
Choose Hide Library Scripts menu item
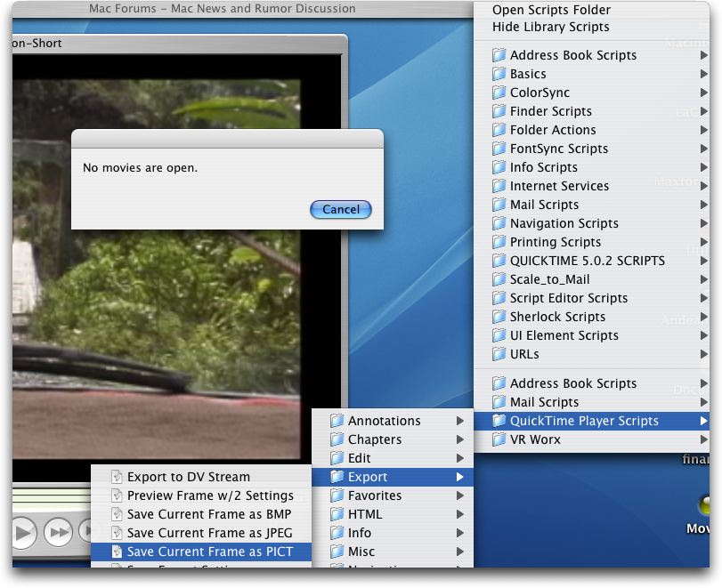550,27
